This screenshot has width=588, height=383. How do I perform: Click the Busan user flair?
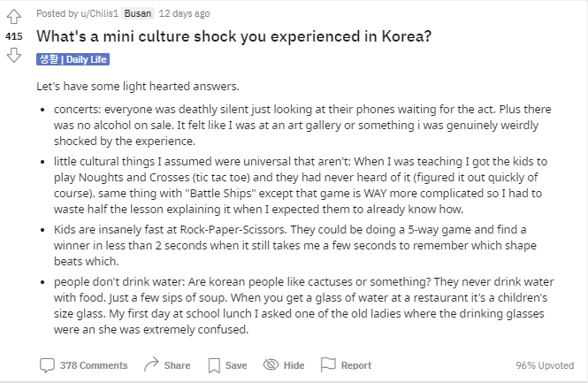(138, 13)
